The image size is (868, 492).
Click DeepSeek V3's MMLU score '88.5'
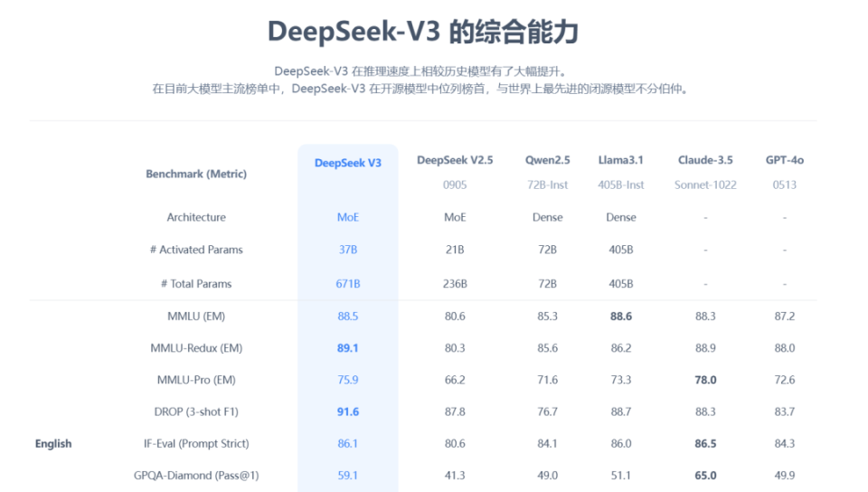(x=347, y=316)
